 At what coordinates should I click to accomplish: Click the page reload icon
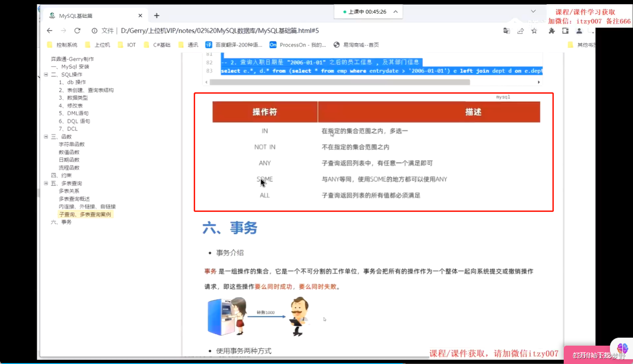pyautogui.click(x=77, y=30)
